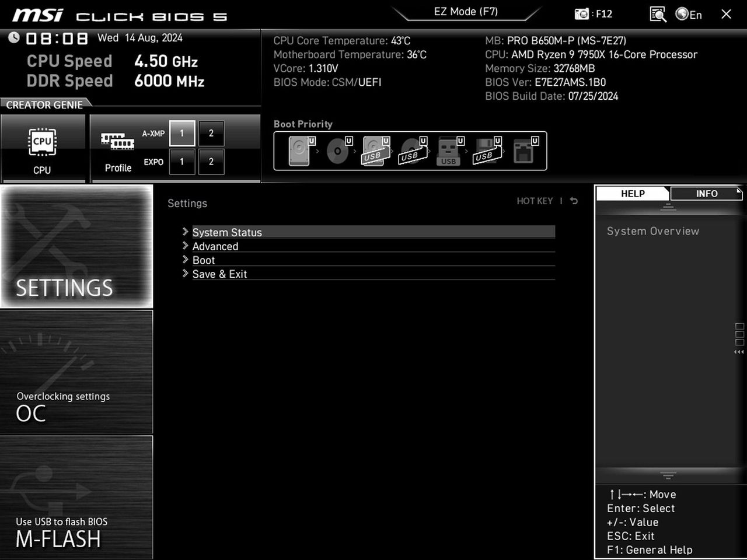Enable EXPO profile 1
This screenshot has height=560, width=747.
click(181, 162)
